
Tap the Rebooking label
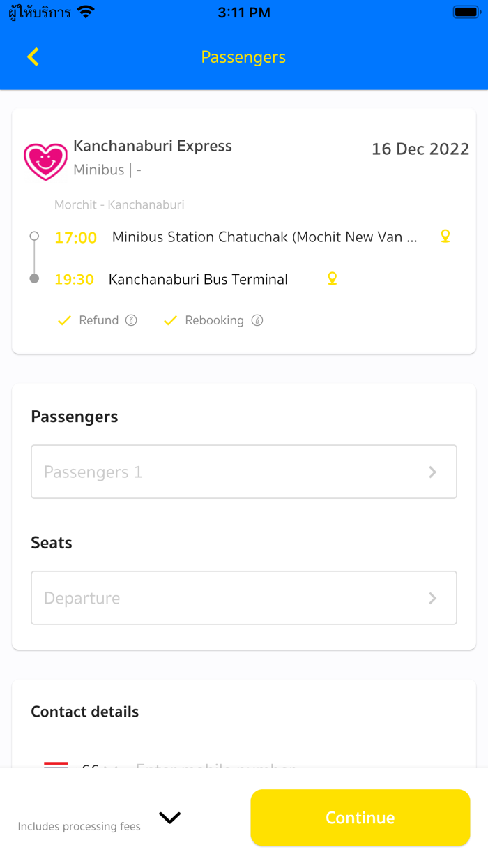(214, 320)
